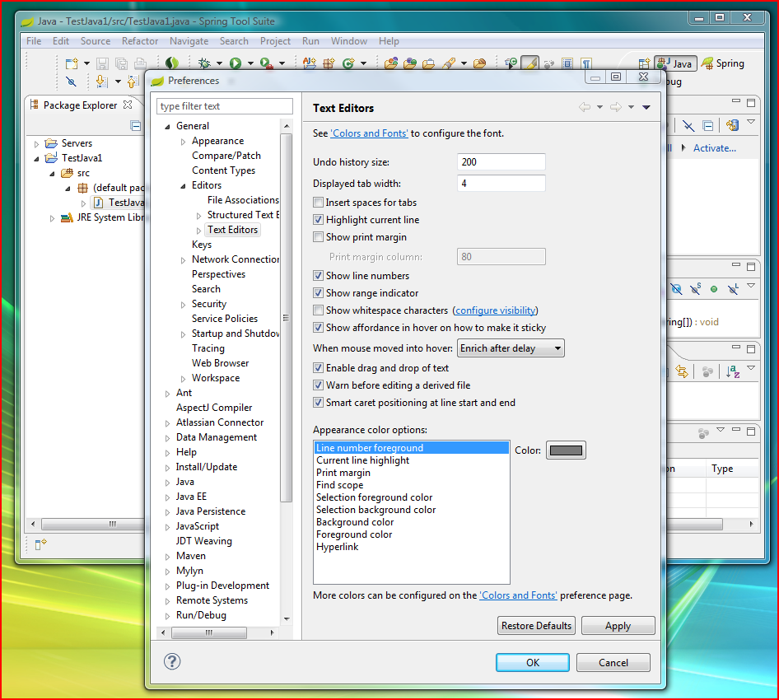Click the Open Task folder icon
This screenshot has width=779, height=700.
[x=429, y=63]
